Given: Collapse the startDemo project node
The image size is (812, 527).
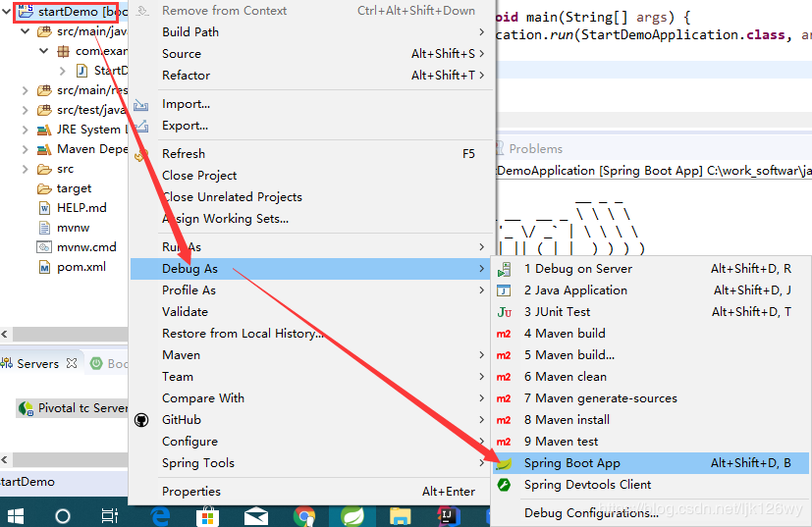Looking at the screenshot, I should [x=6, y=12].
